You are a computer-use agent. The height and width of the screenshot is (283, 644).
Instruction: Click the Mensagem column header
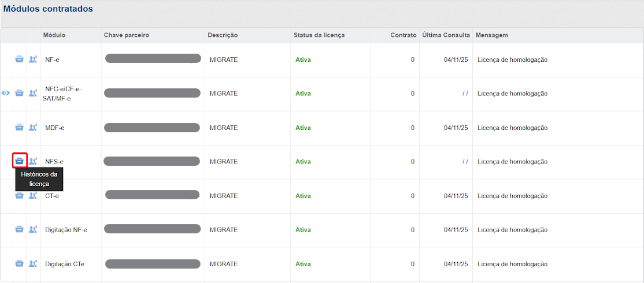tap(491, 35)
